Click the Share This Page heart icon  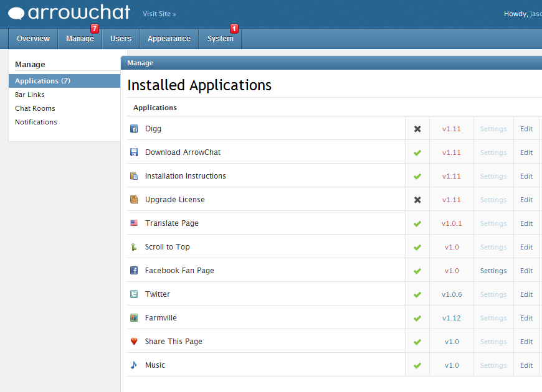pyautogui.click(x=134, y=342)
